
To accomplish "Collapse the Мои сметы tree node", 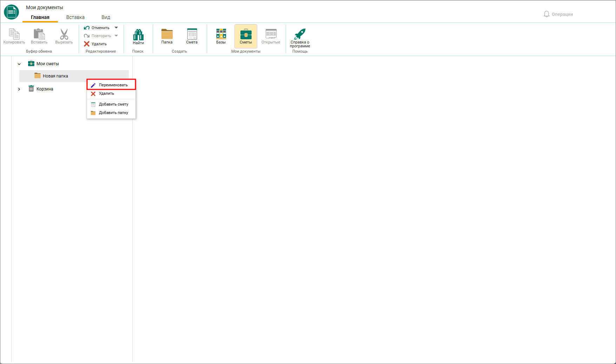I will click(x=19, y=64).
